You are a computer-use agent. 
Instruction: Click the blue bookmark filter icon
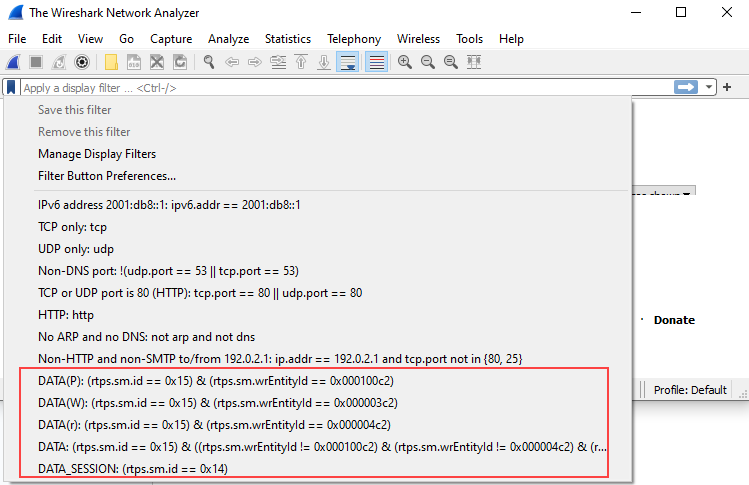pyautogui.click(x=11, y=87)
